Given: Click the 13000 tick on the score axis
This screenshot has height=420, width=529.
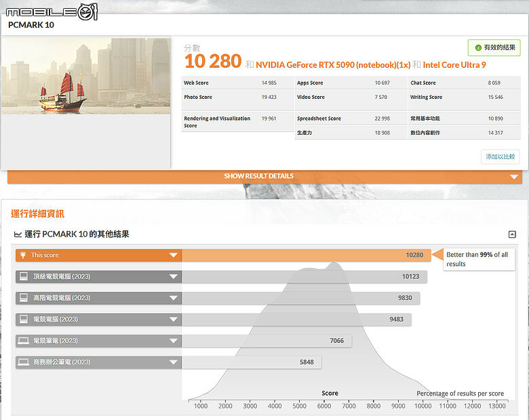Looking at the screenshot, I should point(497,406).
